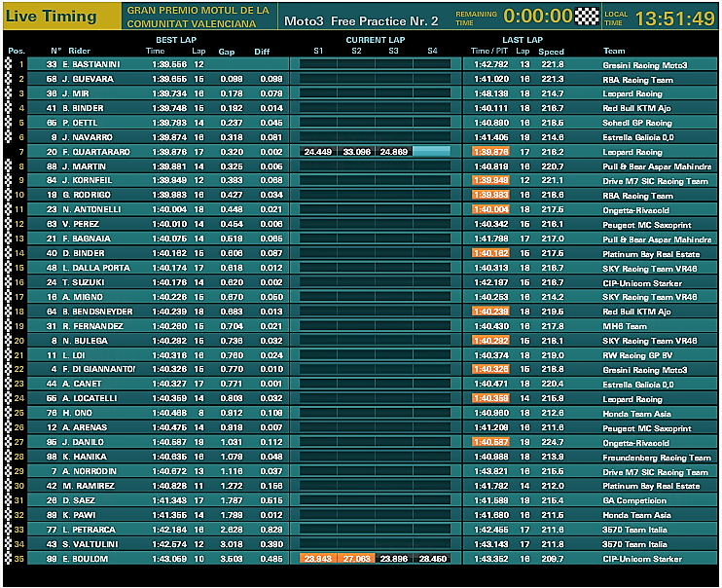This screenshot has height=588, width=722.
Task: Select rider S. VALTULINI
Action: point(90,544)
